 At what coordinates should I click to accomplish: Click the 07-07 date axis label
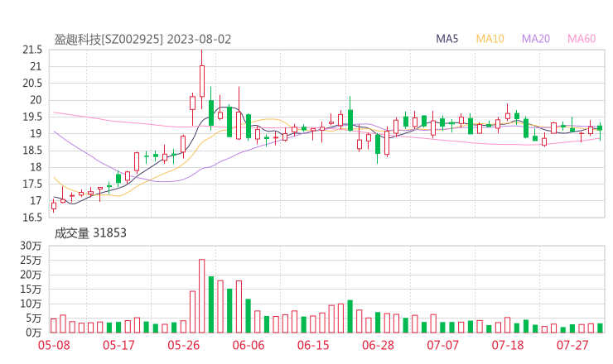point(442,345)
